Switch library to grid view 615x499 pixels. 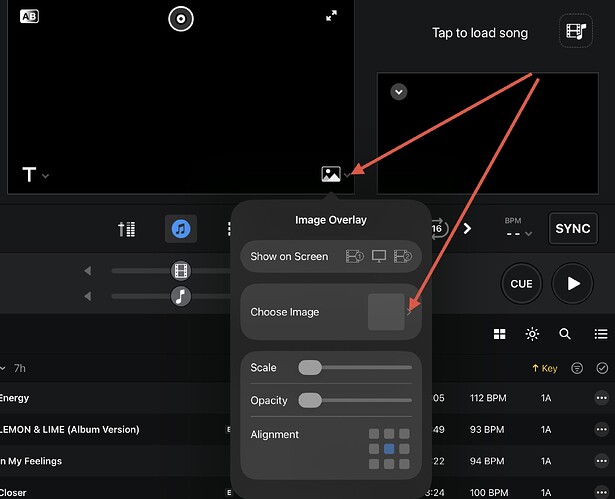pyautogui.click(x=499, y=334)
